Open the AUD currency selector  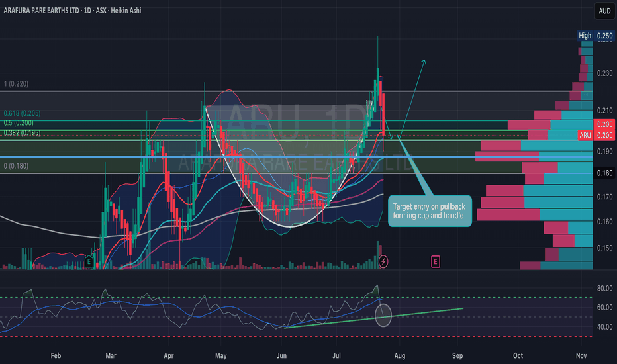[604, 11]
